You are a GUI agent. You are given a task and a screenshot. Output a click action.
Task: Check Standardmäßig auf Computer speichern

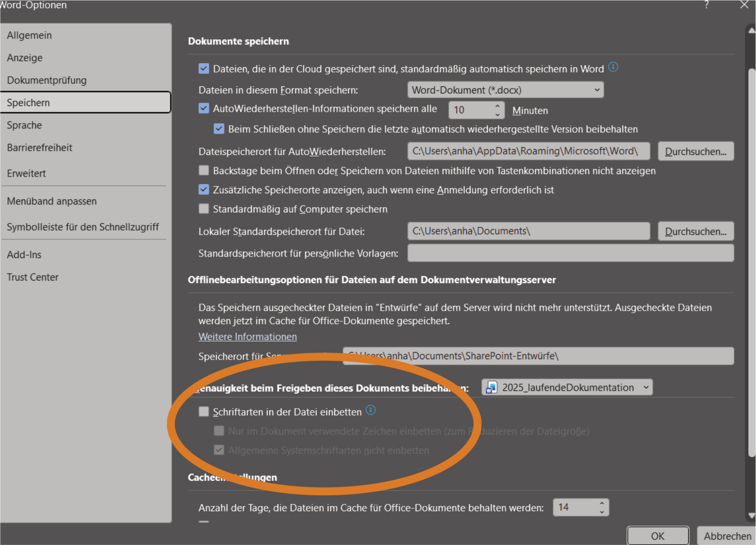pos(204,209)
